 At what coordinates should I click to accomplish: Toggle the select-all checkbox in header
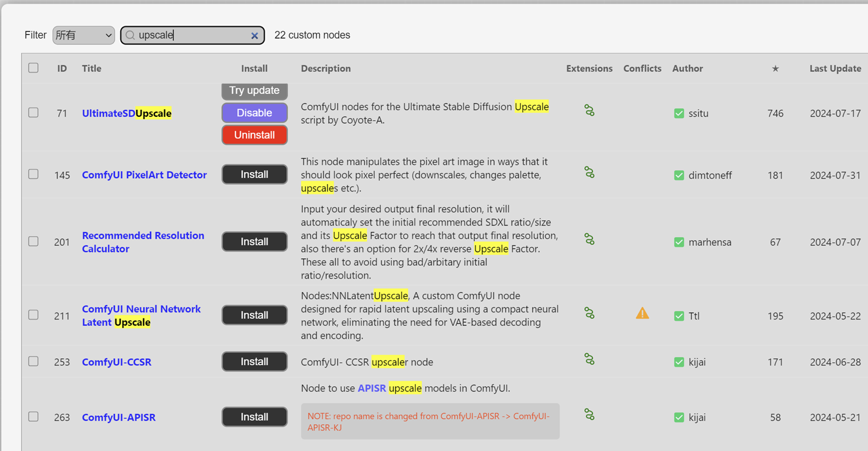coord(33,68)
